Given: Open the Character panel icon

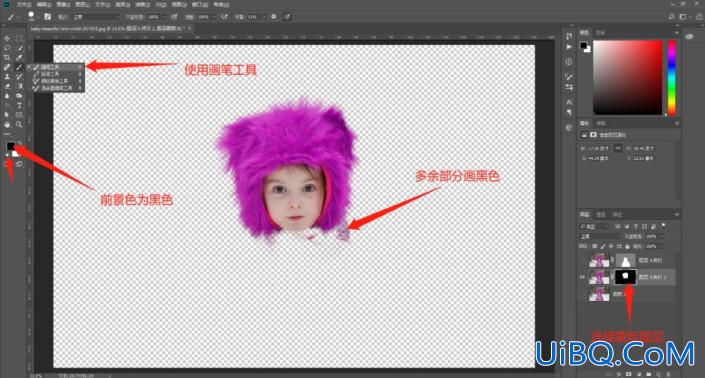Looking at the screenshot, I should (x=569, y=102).
